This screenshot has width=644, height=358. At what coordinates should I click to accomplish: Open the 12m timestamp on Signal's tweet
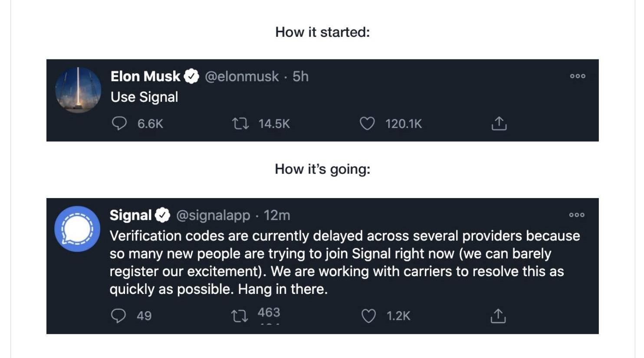pos(277,215)
